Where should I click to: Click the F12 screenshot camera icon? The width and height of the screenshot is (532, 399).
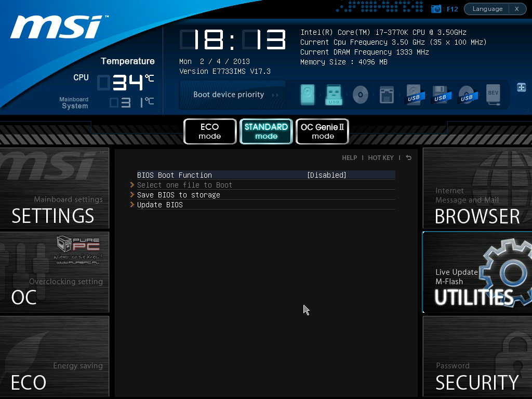pos(436,9)
